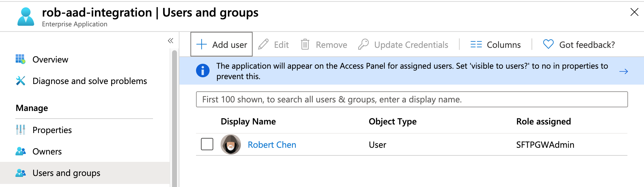Click the Owners people icon

[20, 151]
